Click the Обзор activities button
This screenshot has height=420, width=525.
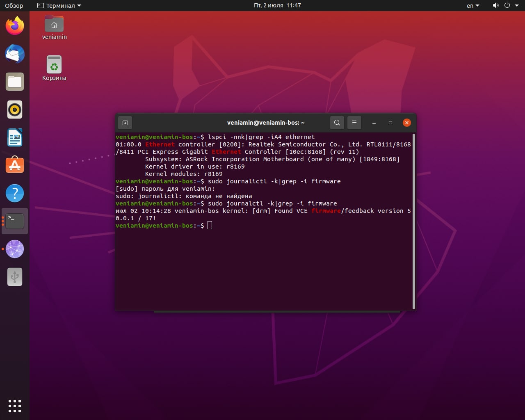[14, 6]
